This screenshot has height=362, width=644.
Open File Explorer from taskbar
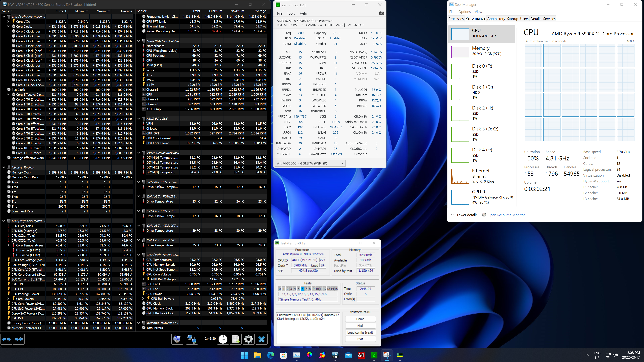tap(257, 355)
